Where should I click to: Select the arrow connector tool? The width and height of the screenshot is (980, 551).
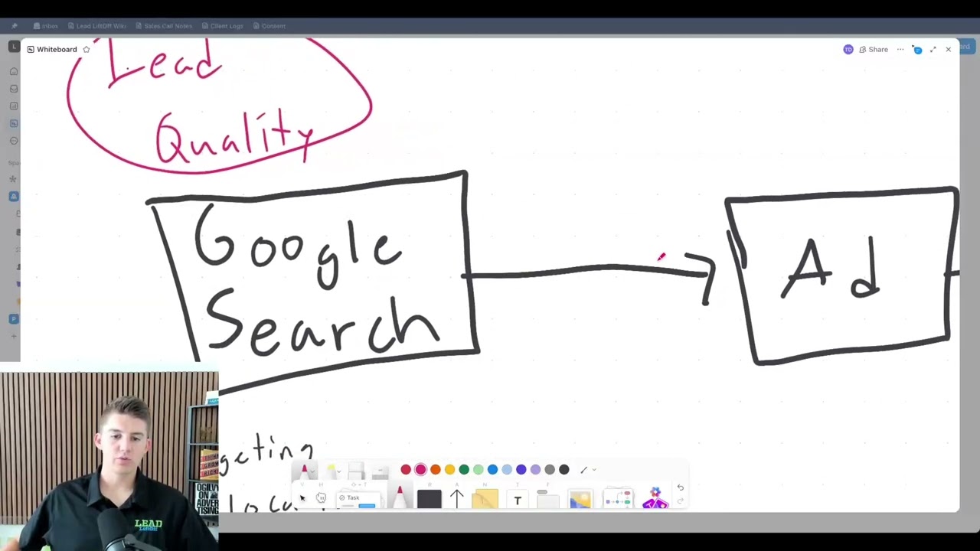(x=456, y=499)
